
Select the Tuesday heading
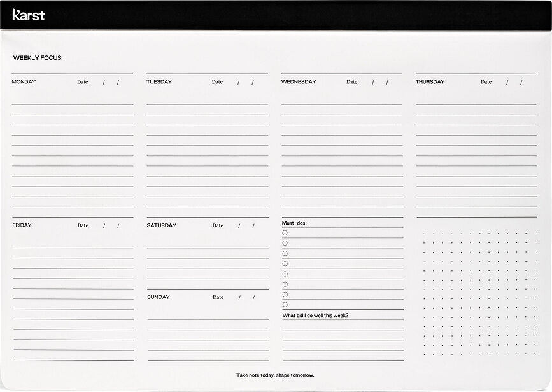click(x=159, y=82)
